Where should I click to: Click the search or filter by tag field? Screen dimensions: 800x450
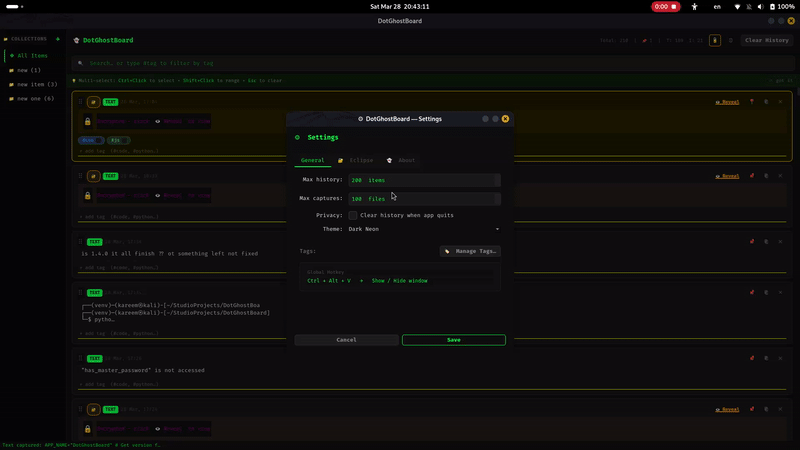click(x=434, y=63)
